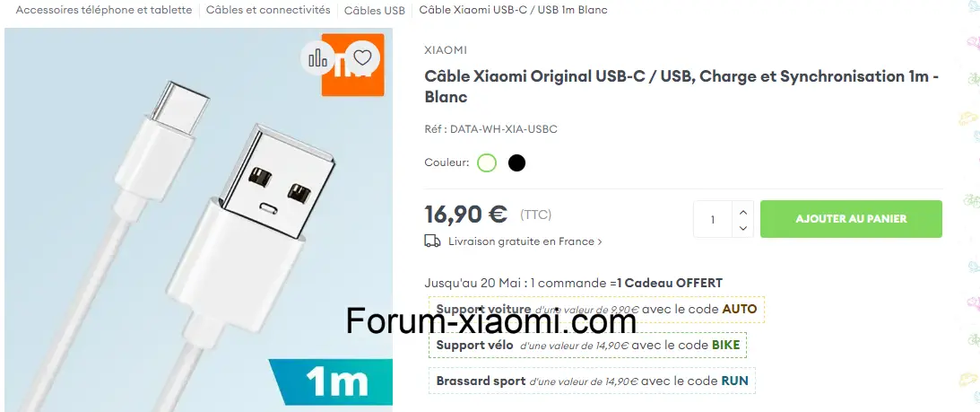980x412 pixels.
Task: Click the compare products bar-chart icon
Action: click(x=318, y=57)
